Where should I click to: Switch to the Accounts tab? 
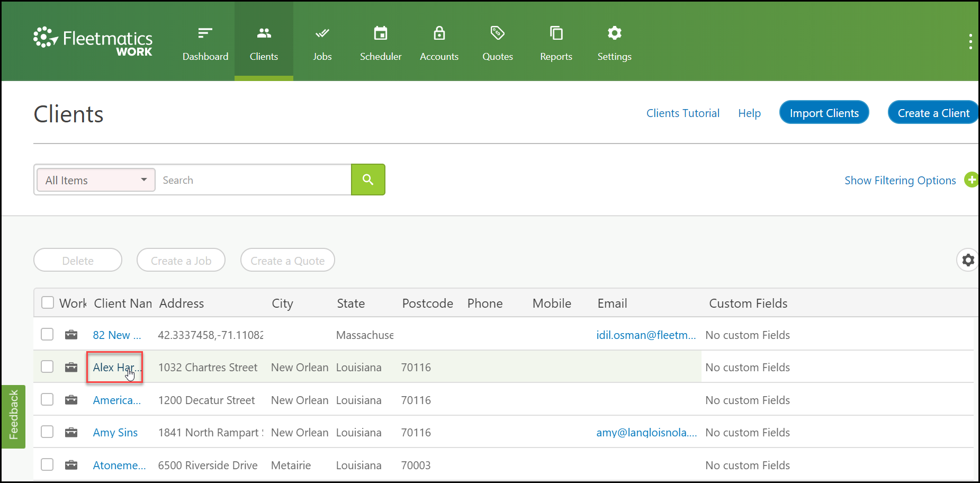[439, 41]
